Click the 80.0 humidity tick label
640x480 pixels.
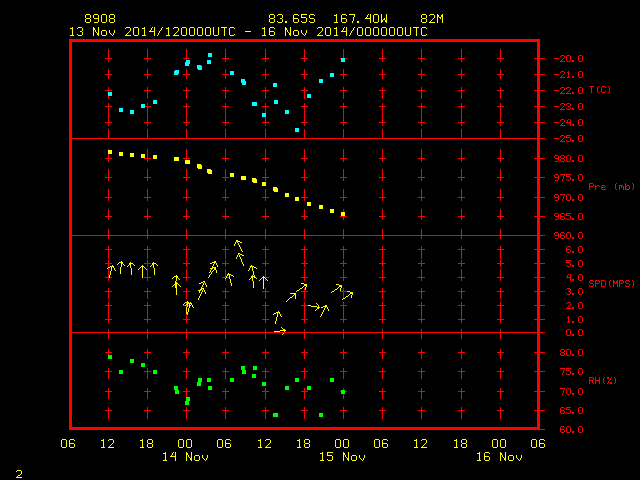[x=571, y=353]
